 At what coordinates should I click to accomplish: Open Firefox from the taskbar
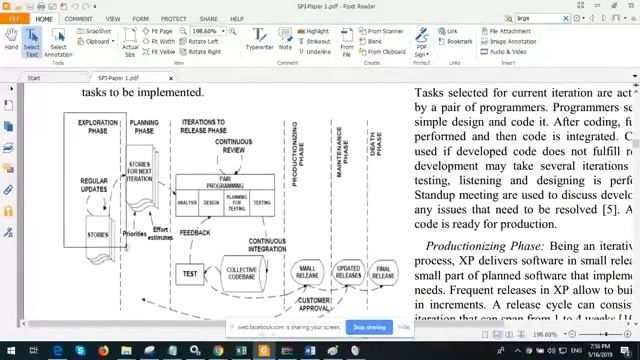[103, 351]
